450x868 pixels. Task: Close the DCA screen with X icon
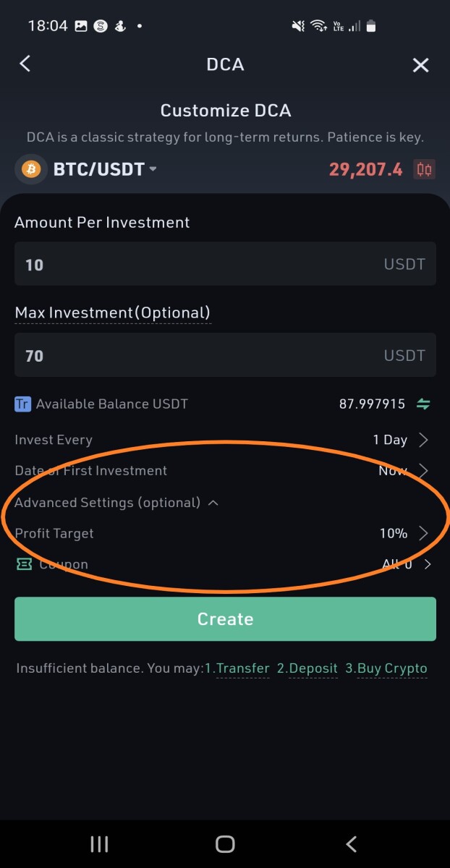point(420,65)
